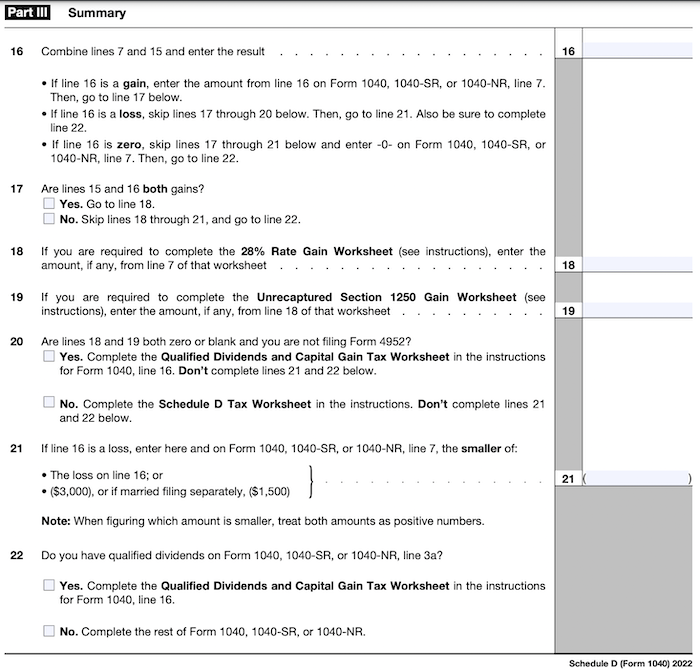Click the Part III header label
Image resolution: width=700 pixels, height=670 pixels.
(x=31, y=13)
